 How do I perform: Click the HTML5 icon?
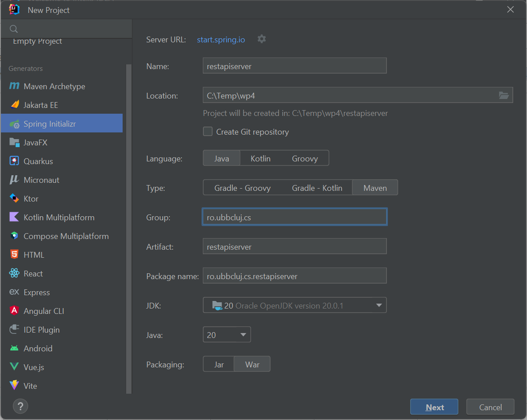pyautogui.click(x=14, y=254)
